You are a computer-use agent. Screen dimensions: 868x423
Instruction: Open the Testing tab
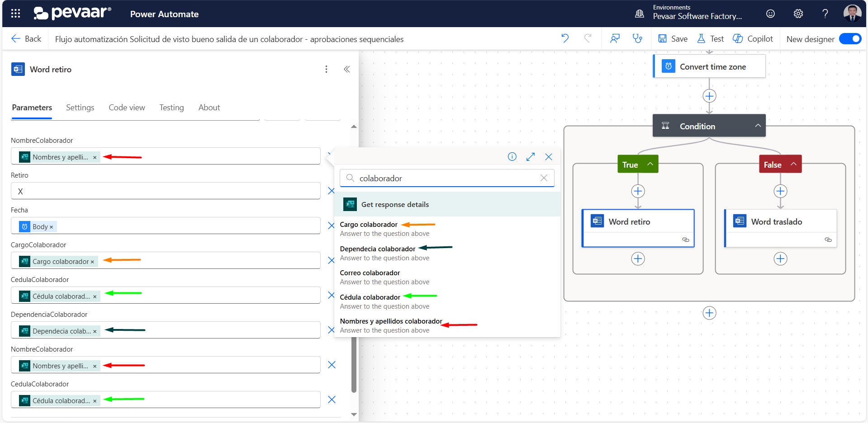171,108
